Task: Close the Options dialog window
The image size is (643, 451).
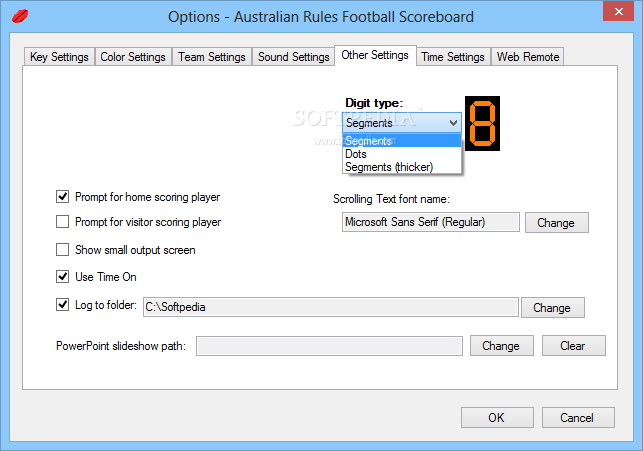Action: click(x=619, y=11)
